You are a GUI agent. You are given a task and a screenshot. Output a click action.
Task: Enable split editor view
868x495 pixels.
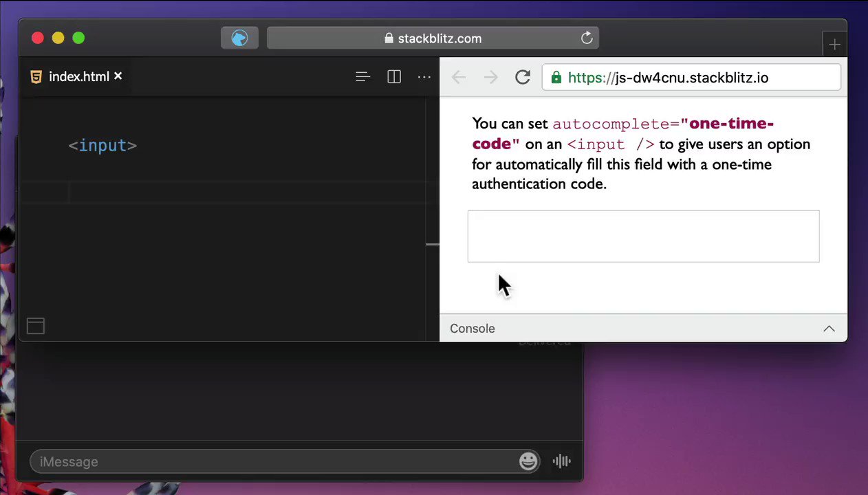click(x=393, y=76)
